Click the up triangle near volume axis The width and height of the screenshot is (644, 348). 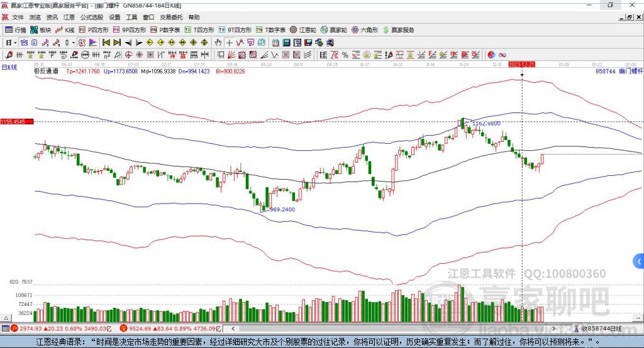pos(6,318)
